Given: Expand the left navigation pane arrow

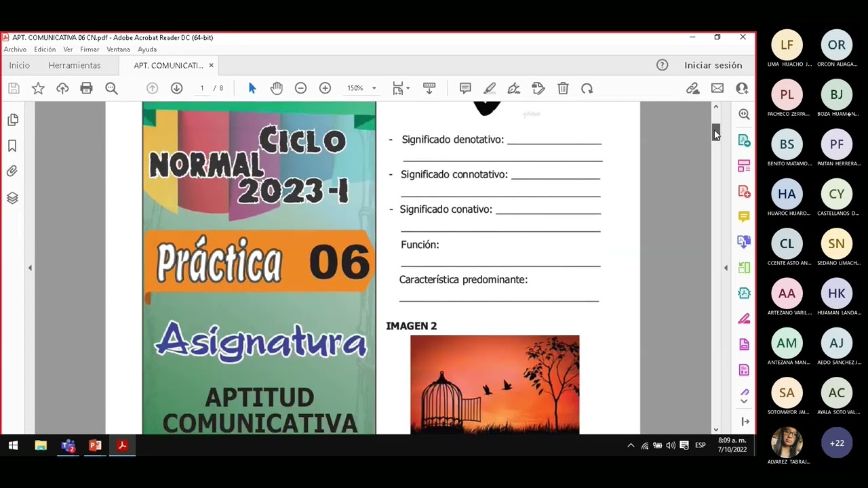Looking at the screenshot, I should tap(30, 268).
